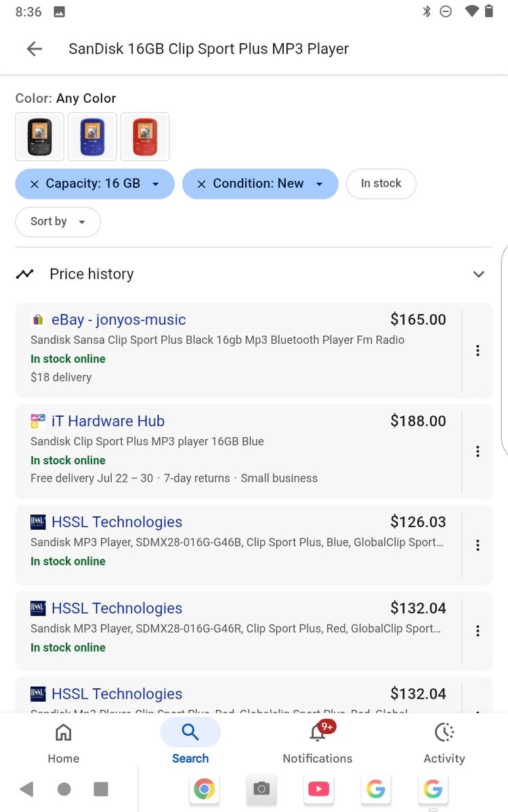Select the red color swatch
Screen dimensions: 508x812
click(x=145, y=137)
